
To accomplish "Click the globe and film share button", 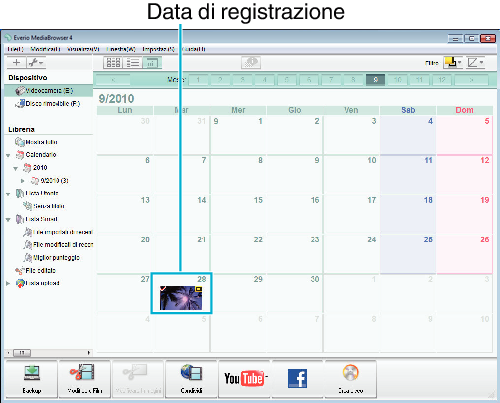I will pyautogui.click(x=191, y=379).
